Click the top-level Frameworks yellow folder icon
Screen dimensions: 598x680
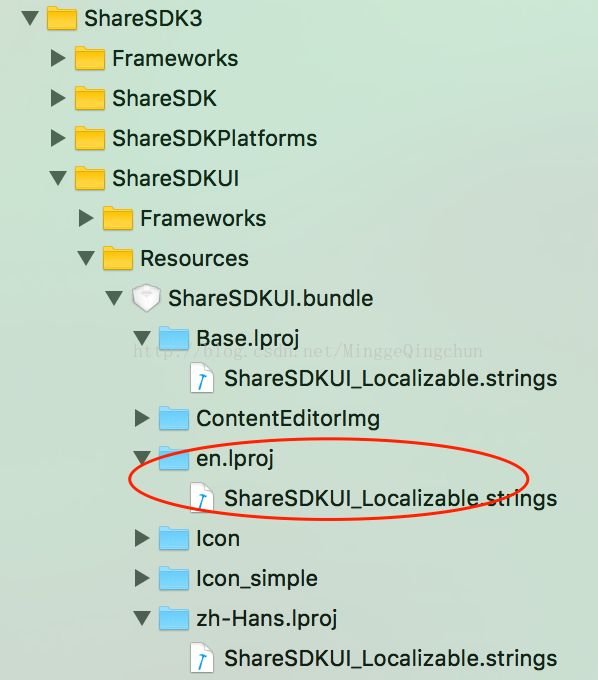click(90, 58)
